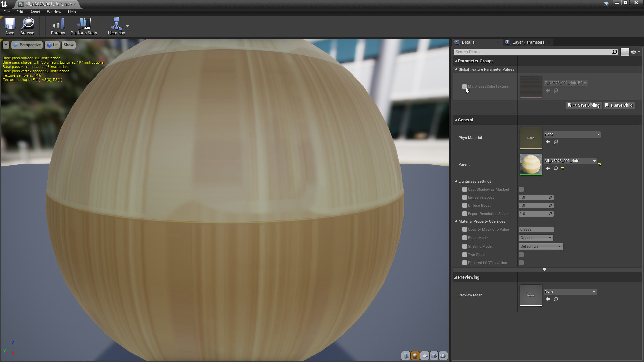Enable Export Resolution Scale override checkbox

[x=465, y=214]
